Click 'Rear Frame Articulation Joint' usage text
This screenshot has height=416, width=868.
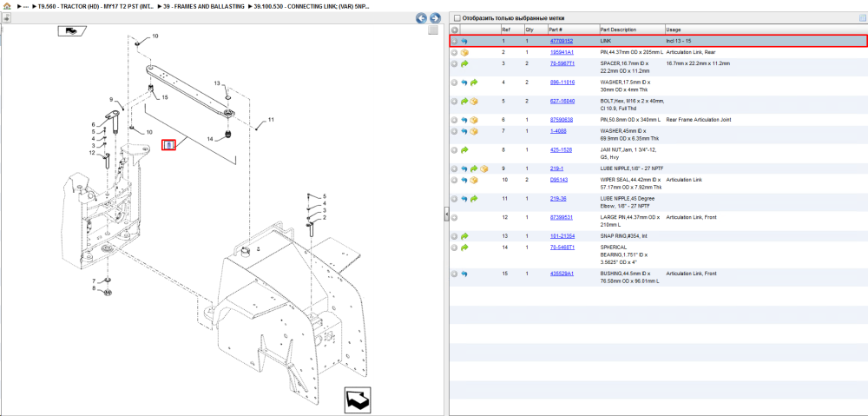click(x=697, y=120)
